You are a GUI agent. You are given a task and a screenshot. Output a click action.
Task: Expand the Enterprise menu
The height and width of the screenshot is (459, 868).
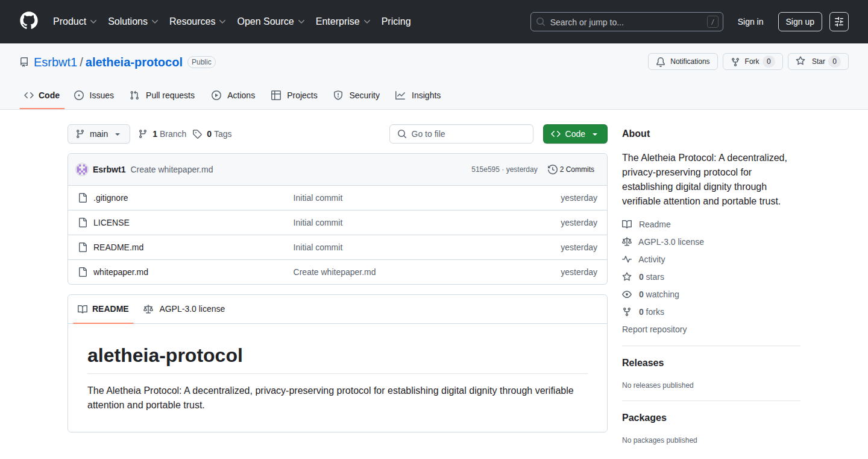(x=343, y=22)
